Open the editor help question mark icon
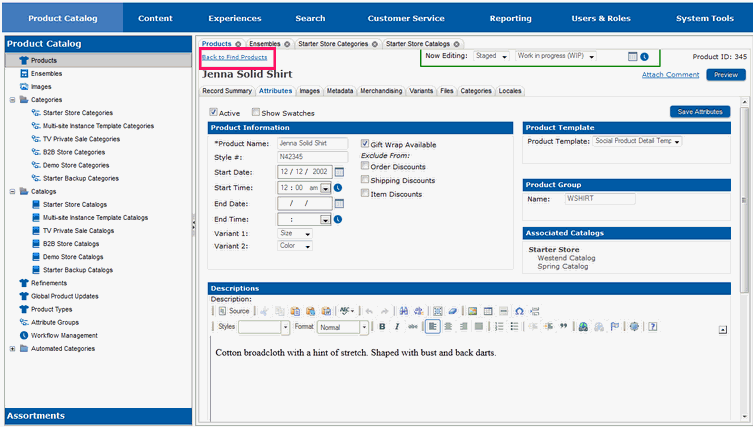753x427 pixels. pos(652,327)
